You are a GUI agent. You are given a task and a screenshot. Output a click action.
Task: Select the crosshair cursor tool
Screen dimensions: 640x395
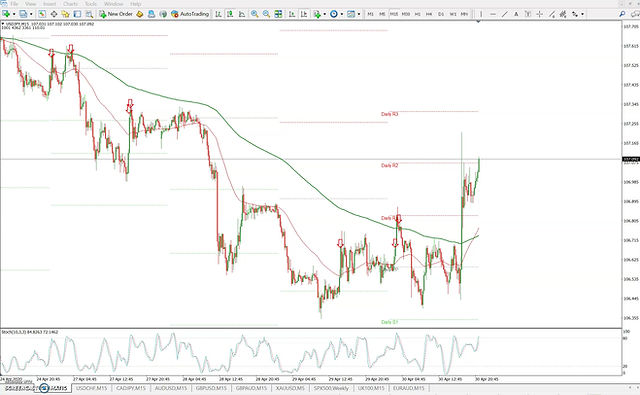[540, 14]
